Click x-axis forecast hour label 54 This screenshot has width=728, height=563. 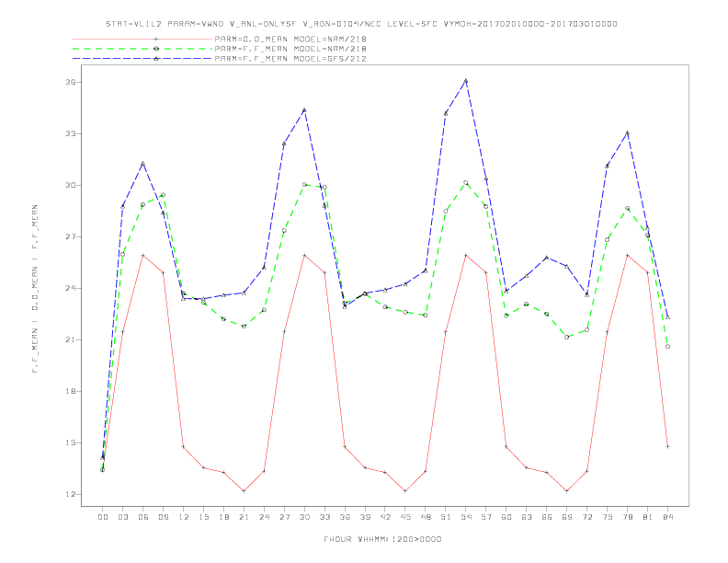(x=466, y=517)
